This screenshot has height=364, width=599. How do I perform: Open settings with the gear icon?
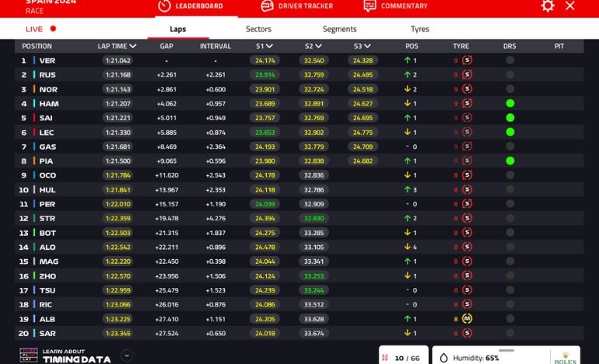pos(548,6)
